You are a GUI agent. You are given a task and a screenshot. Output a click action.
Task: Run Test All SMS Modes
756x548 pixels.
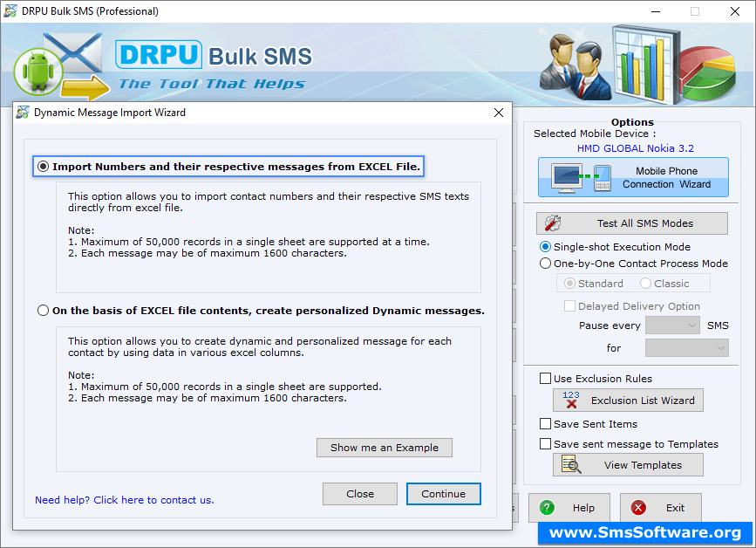coord(632,223)
